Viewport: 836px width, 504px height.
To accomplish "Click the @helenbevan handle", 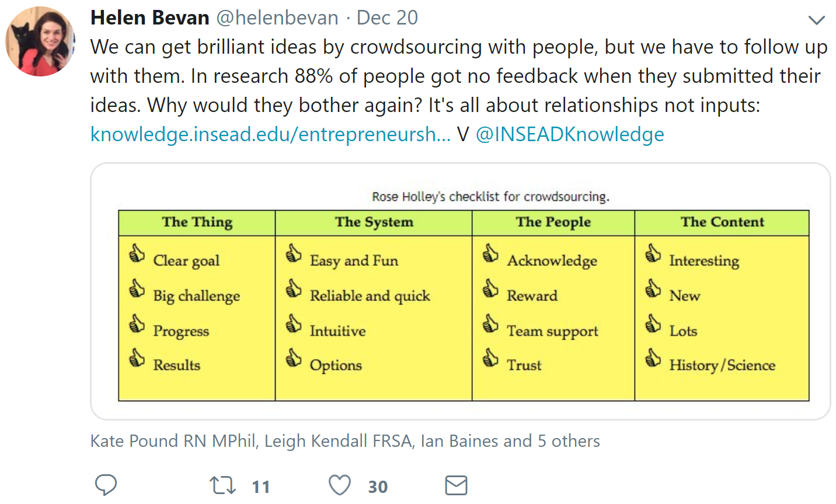I will [x=277, y=17].
